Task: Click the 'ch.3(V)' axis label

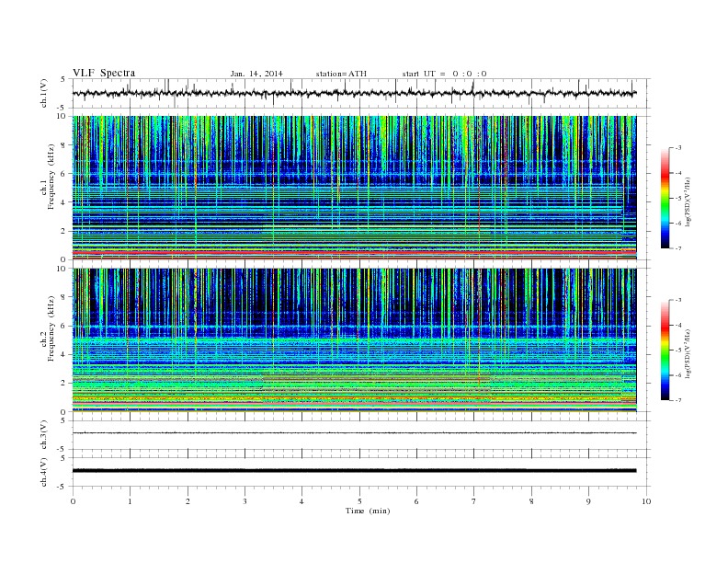Action: pyautogui.click(x=44, y=435)
